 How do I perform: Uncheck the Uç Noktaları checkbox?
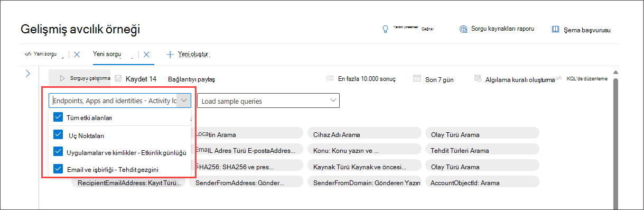point(58,135)
